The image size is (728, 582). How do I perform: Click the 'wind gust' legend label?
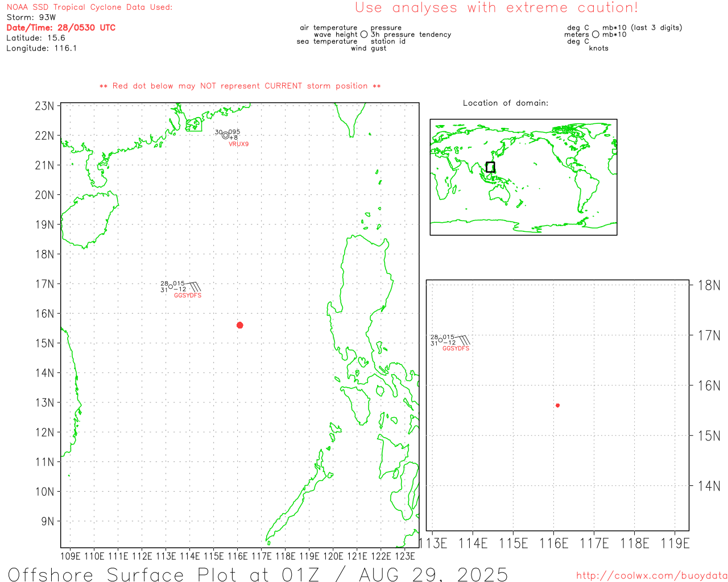(369, 48)
